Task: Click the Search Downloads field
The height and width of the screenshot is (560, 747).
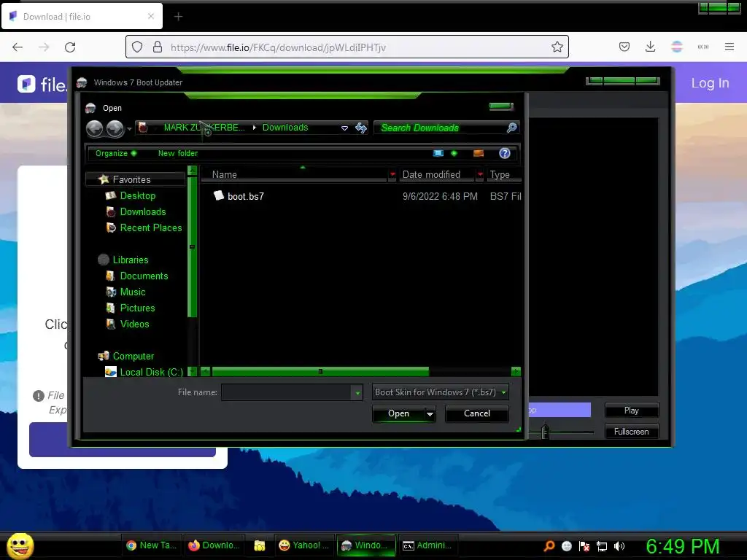Action: point(441,128)
